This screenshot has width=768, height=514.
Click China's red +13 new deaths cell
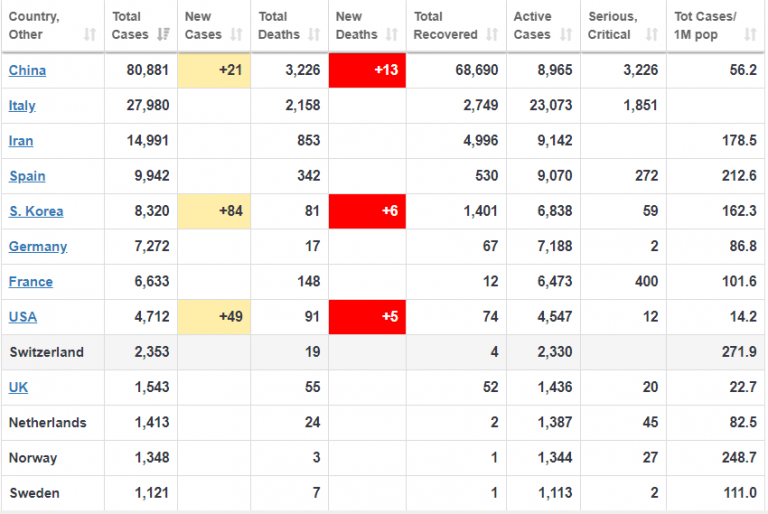pyautogui.click(x=367, y=71)
